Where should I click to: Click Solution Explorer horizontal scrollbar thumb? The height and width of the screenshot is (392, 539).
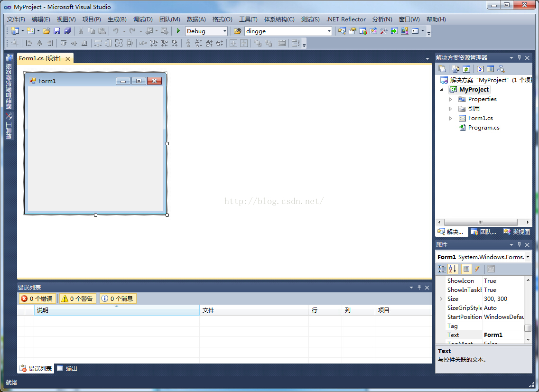(481, 222)
